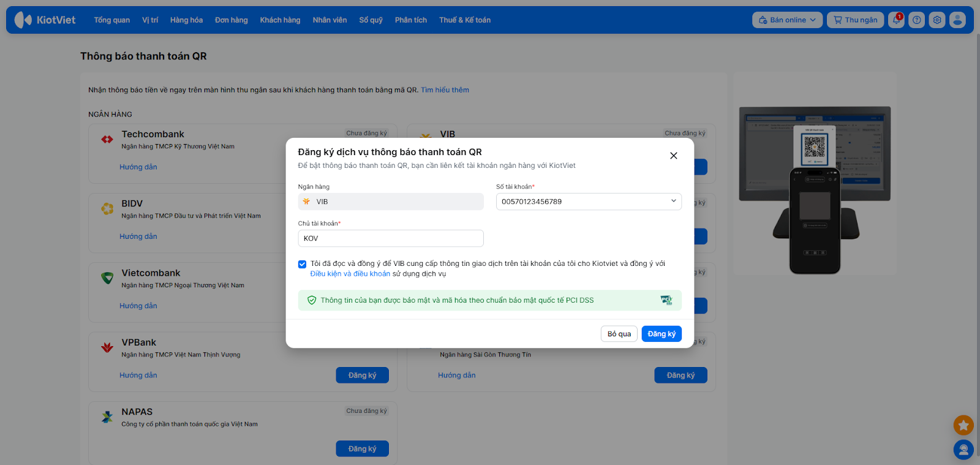The width and height of the screenshot is (980, 465).
Task: Open the Hàng hóa menu
Action: (x=186, y=20)
